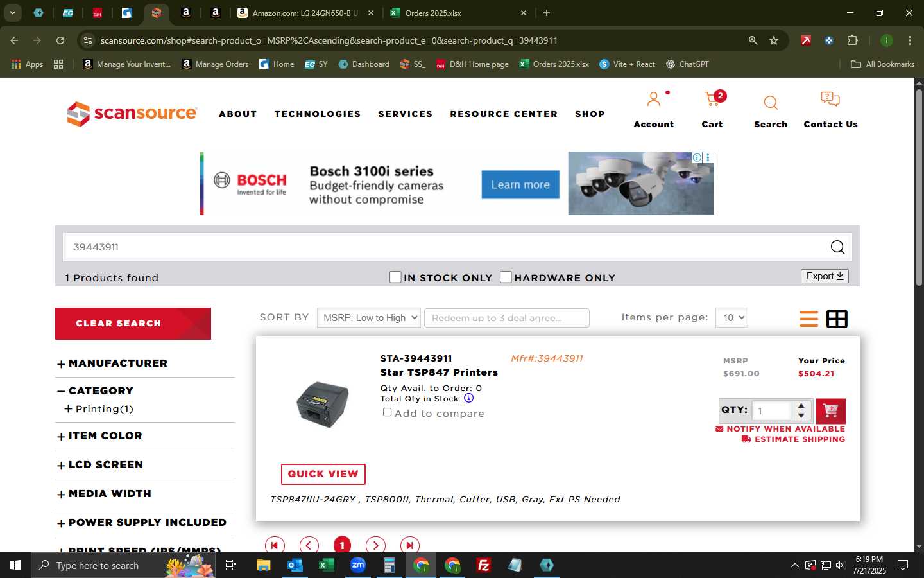Screen dimensions: 924x578
Task: Open the browser zoom indicator icon
Action: [x=753, y=40]
